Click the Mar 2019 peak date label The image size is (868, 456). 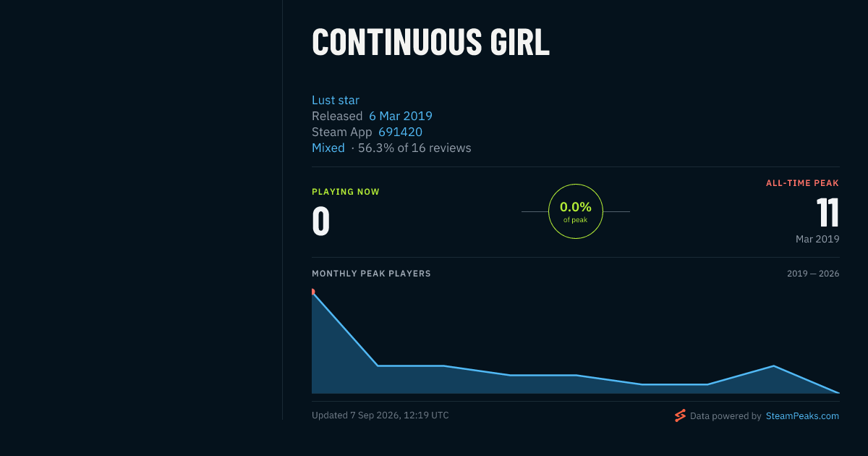click(x=817, y=239)
